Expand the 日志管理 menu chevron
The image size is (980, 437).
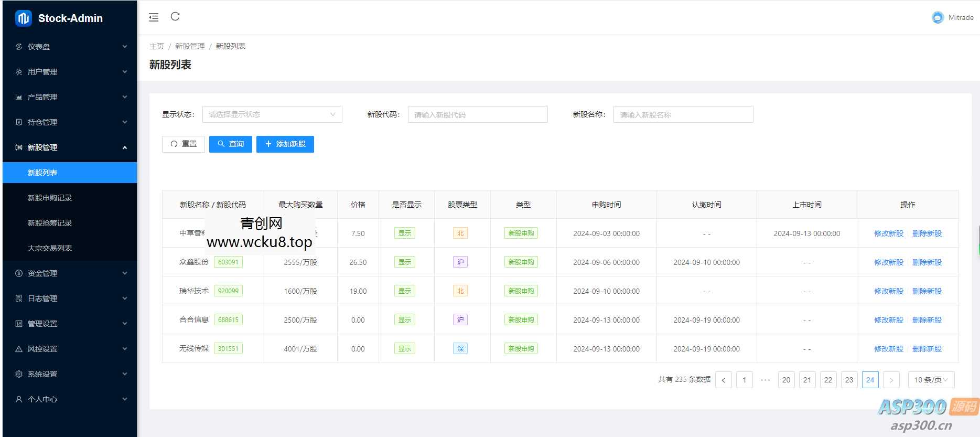click(125, 299)
